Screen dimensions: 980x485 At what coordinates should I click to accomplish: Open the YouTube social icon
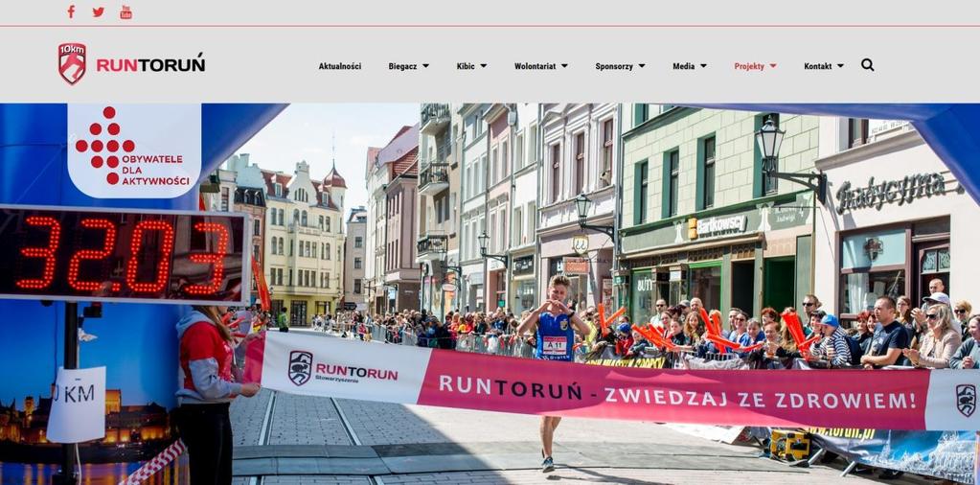125,12
